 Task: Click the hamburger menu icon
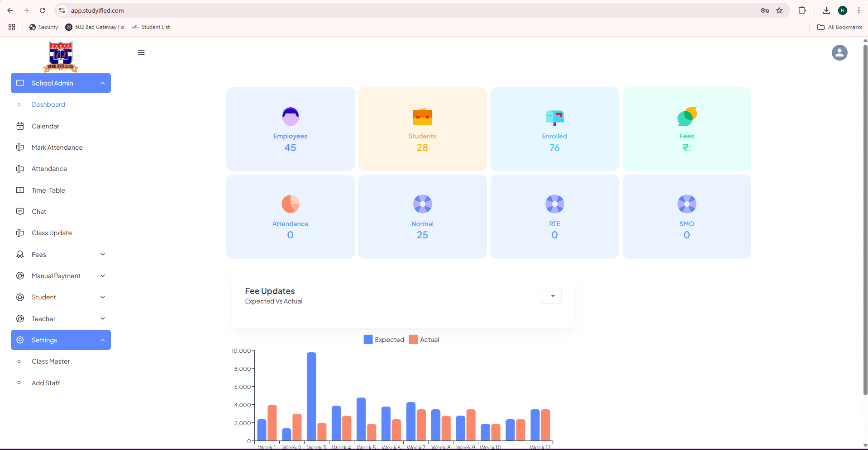(141, 52)
